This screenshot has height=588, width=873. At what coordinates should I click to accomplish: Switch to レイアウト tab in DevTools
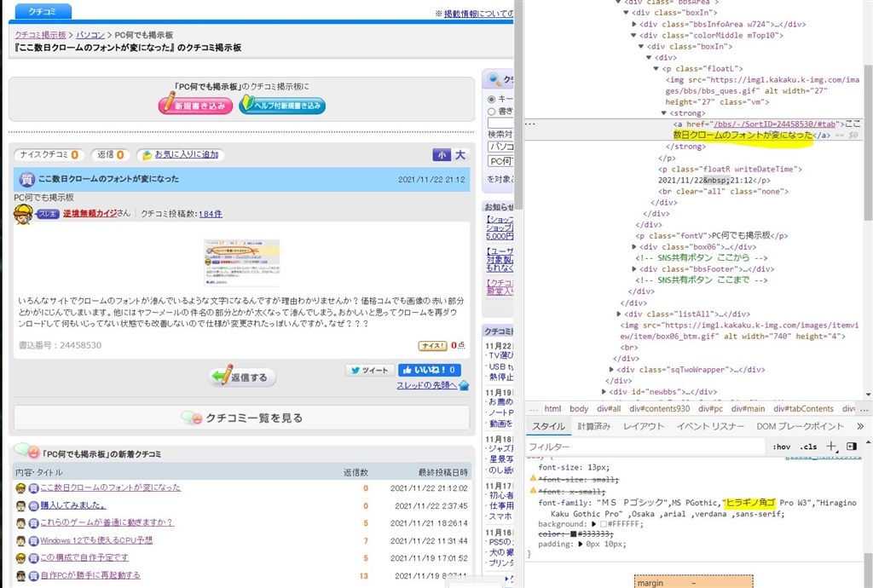644,426
